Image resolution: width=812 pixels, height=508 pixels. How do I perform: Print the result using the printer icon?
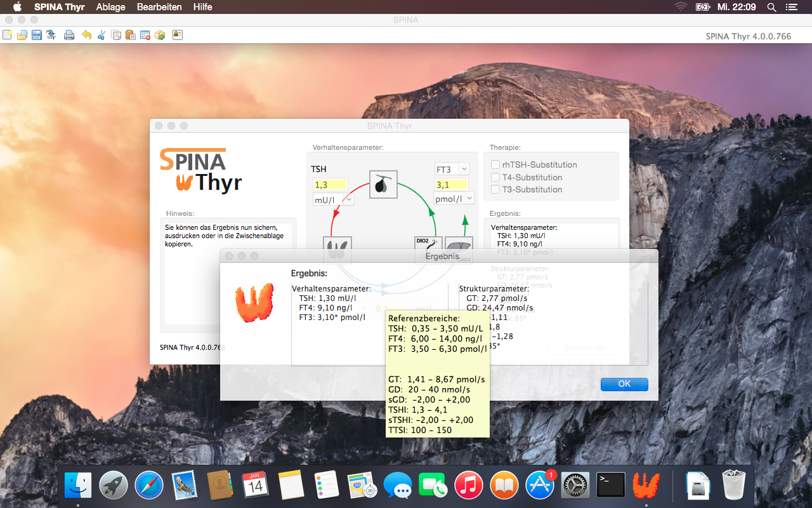click(x=69, y=35)
